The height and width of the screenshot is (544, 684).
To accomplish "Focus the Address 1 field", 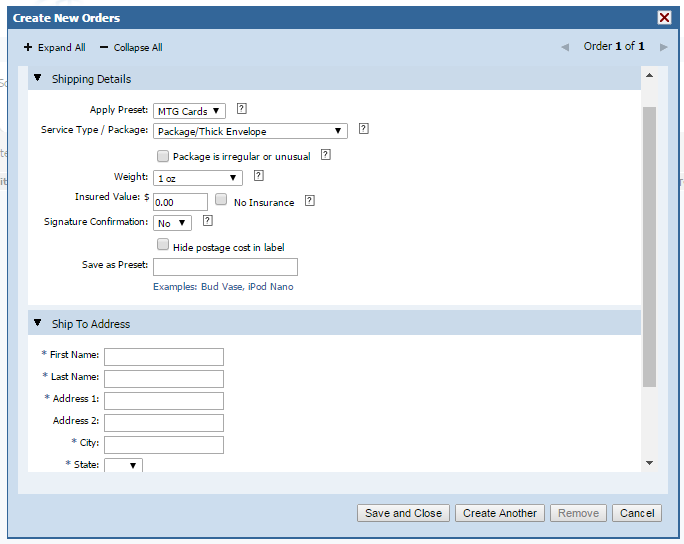I will pos(164,401).
